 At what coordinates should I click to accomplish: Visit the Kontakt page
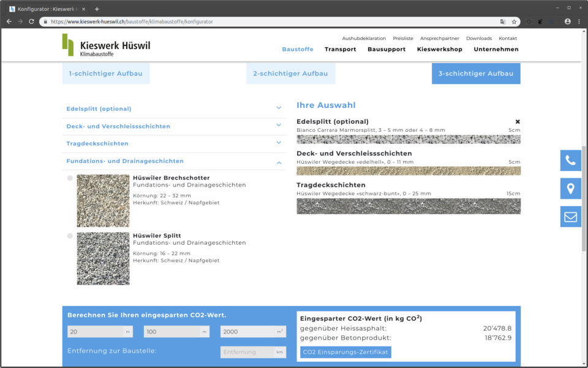click(x=508, y=38)
